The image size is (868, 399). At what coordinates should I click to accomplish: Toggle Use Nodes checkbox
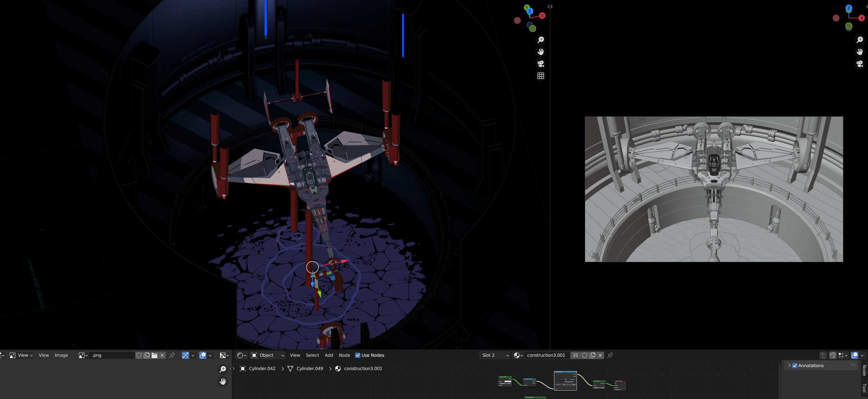point(358,355)
